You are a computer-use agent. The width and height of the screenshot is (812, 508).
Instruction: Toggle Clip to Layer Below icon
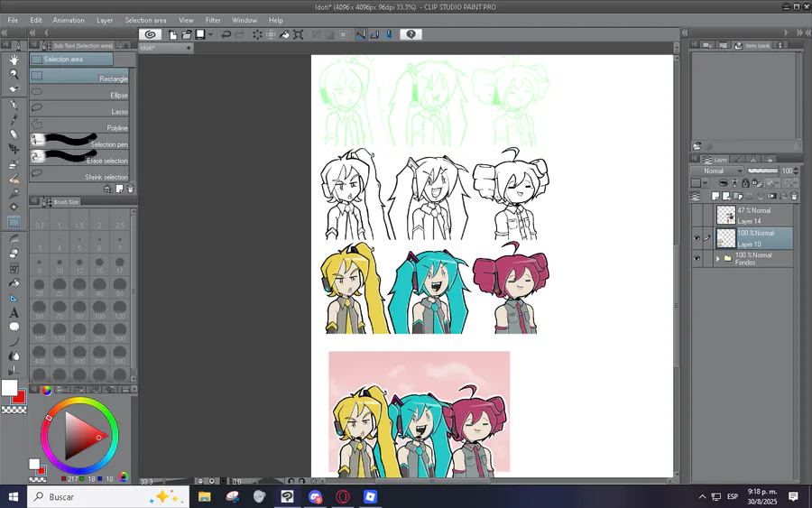tap(724, 183)
